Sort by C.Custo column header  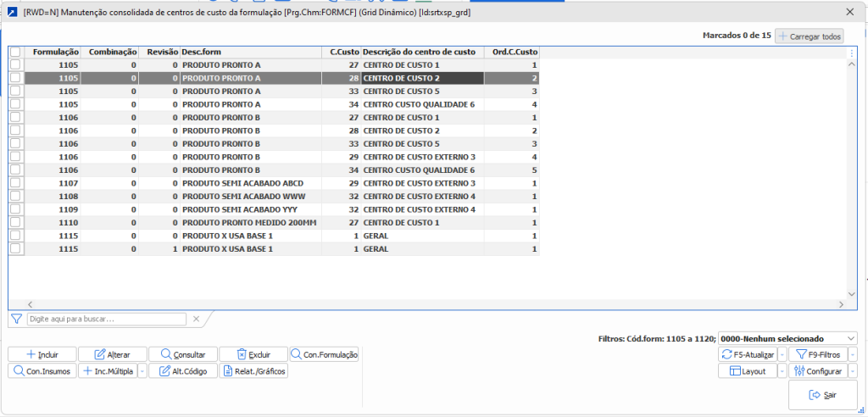click(342, 52)
